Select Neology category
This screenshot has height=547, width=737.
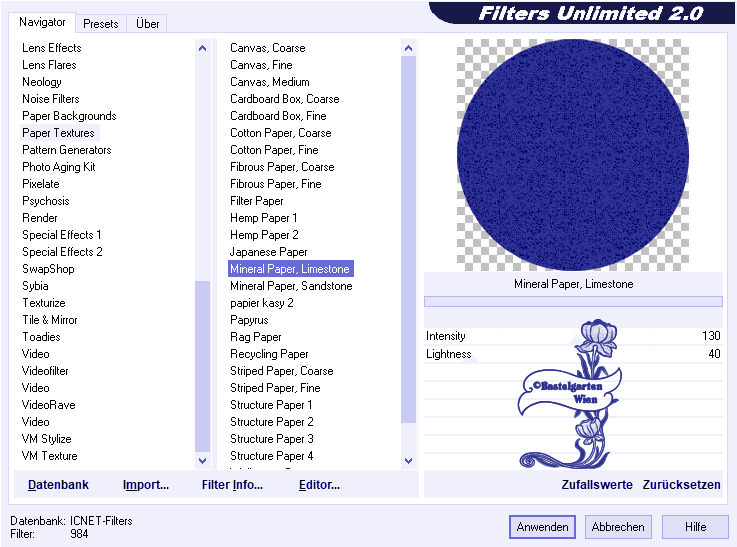[x=42, y=82]
